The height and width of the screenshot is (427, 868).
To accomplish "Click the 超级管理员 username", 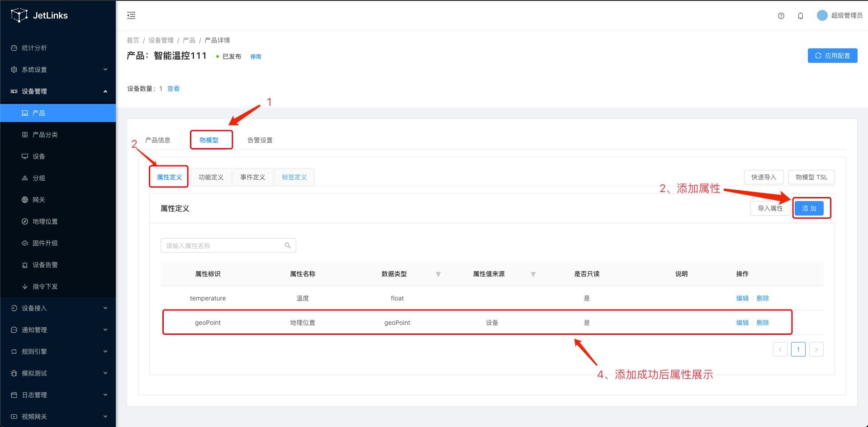I will click(x=847, y=15).
